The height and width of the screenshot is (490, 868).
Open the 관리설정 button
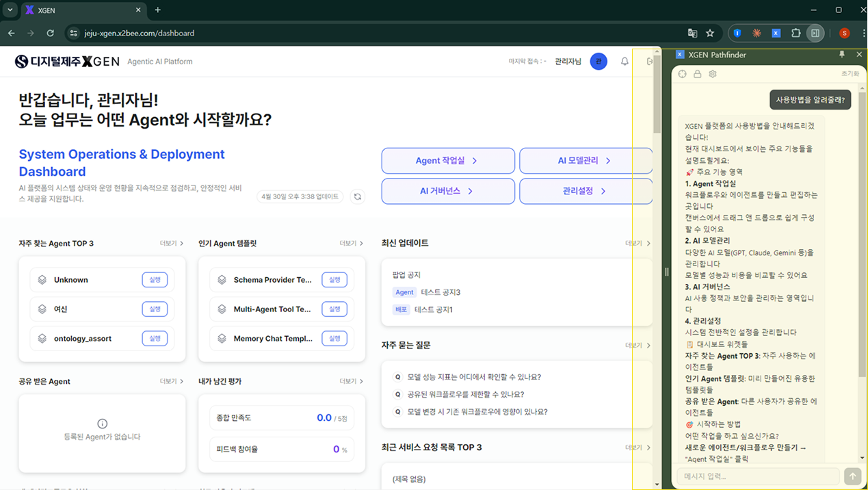[586, 191]
